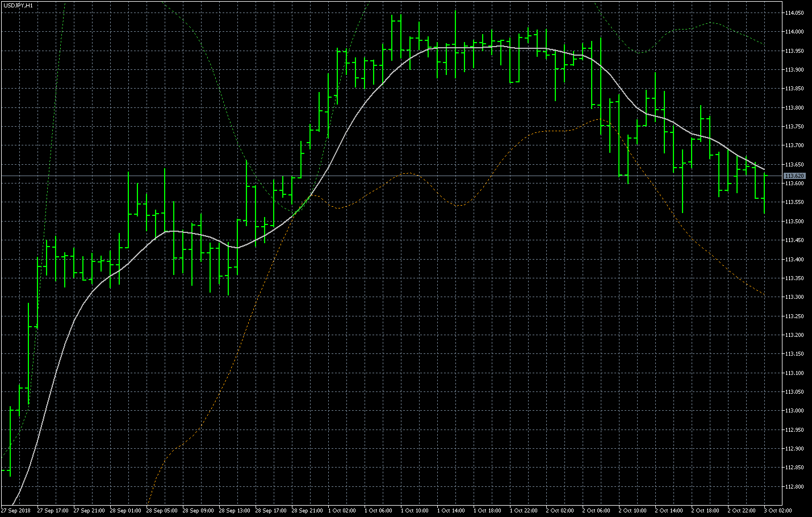Pick the 113.950 price level label
Image resolution: width=812 pixels, height=517 pixels.
794,51
